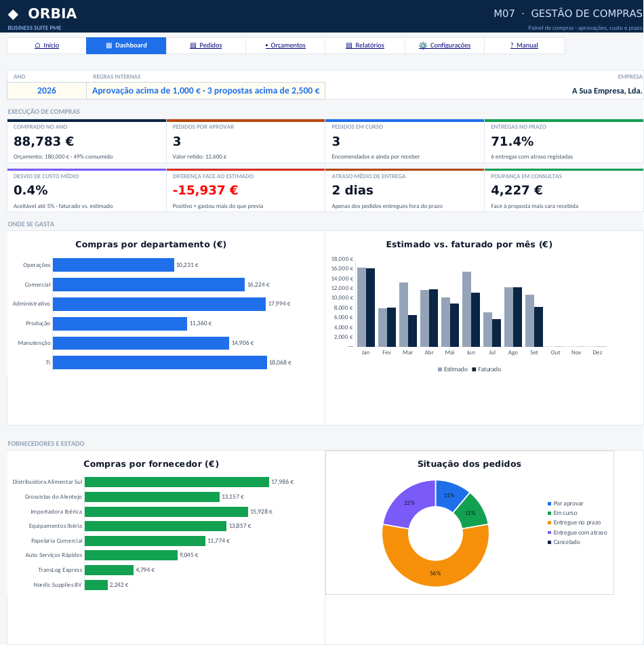This screenshot has height=645, width=644.
Task: Click the list icon beside Pedidos
Action: (x=193, y=45)
